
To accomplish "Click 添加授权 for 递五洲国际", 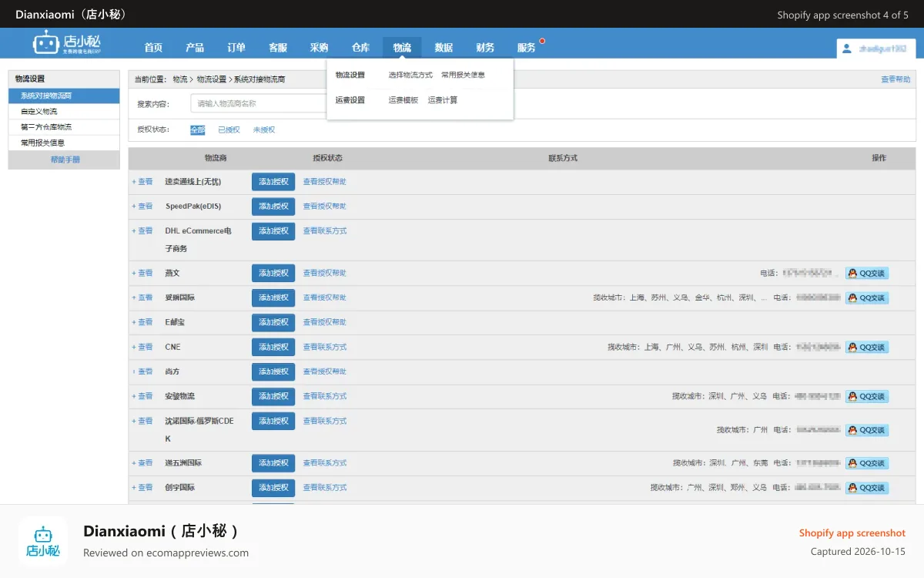I will (273, 463).
